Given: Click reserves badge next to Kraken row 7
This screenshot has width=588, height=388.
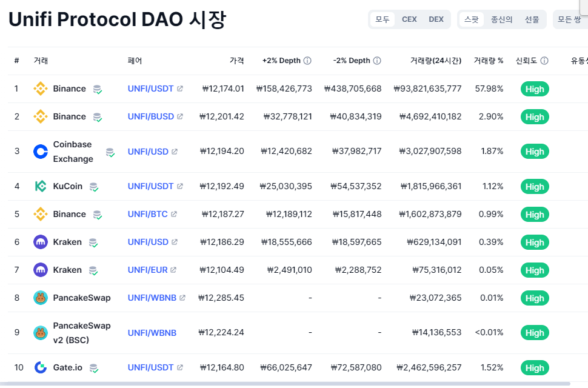Looking at the screenshot, I should (93, 270).
